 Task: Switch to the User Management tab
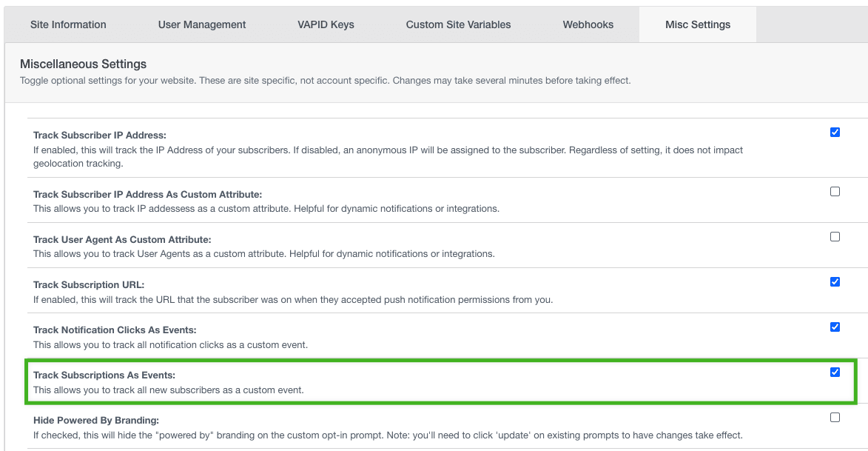point(202,24)
